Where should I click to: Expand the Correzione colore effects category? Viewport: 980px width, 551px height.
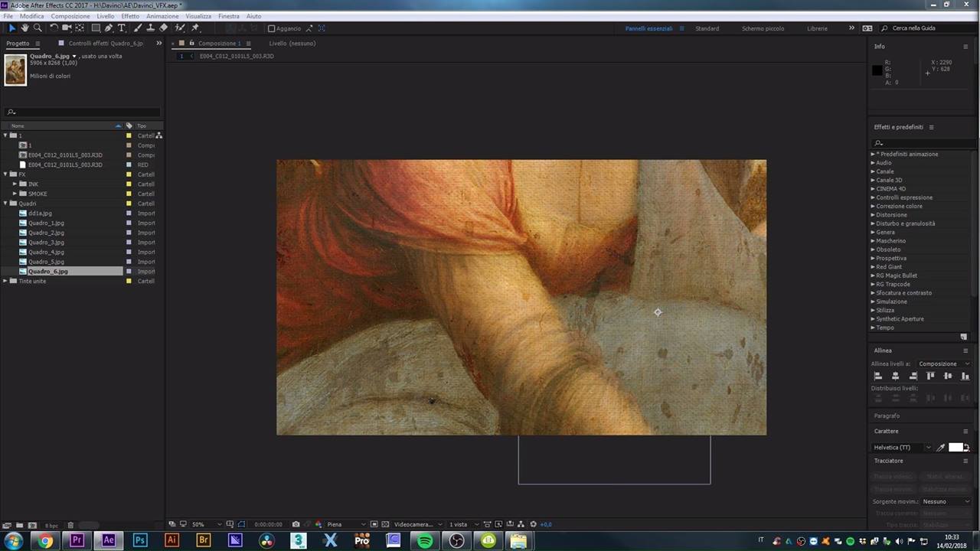point(873,206)
